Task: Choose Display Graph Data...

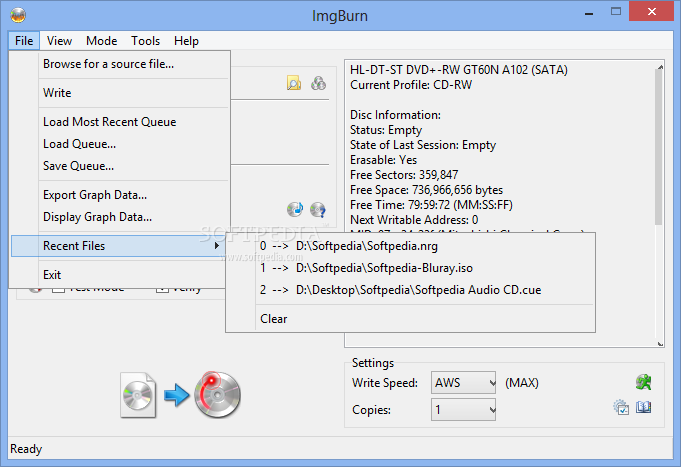Action: point(120,217)
